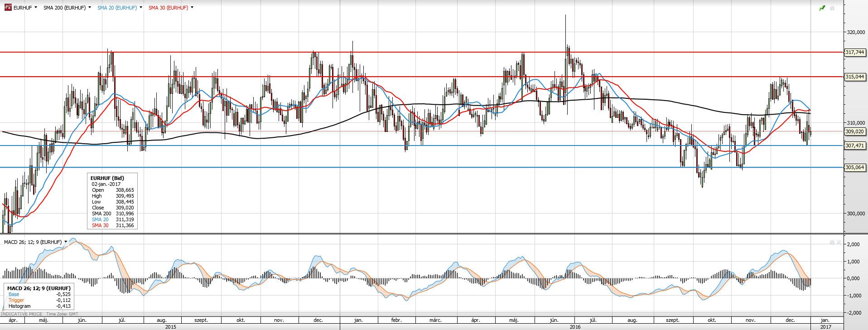The image size is (868, 330).
Task: Click the red Fx instrument icon
Action: 8,7
